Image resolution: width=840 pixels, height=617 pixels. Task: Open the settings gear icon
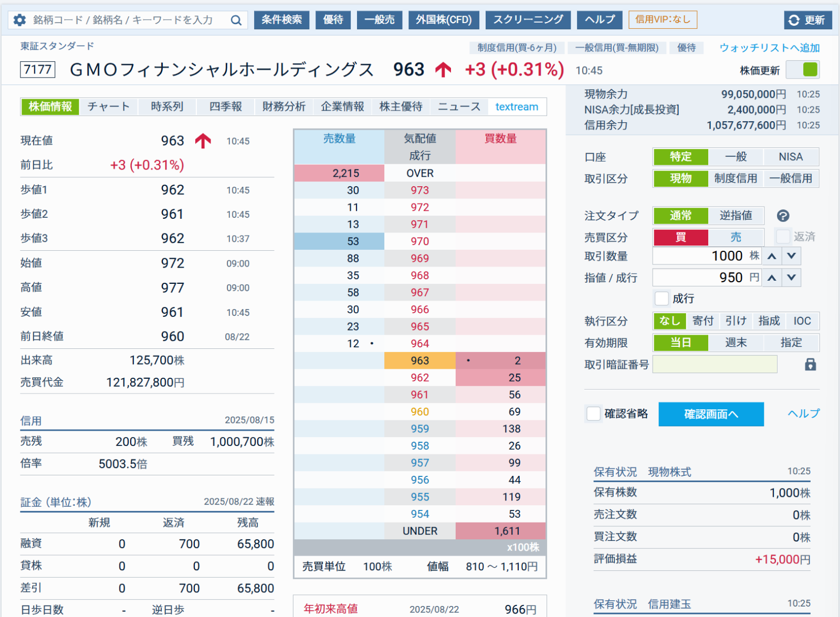pos(19,20)
